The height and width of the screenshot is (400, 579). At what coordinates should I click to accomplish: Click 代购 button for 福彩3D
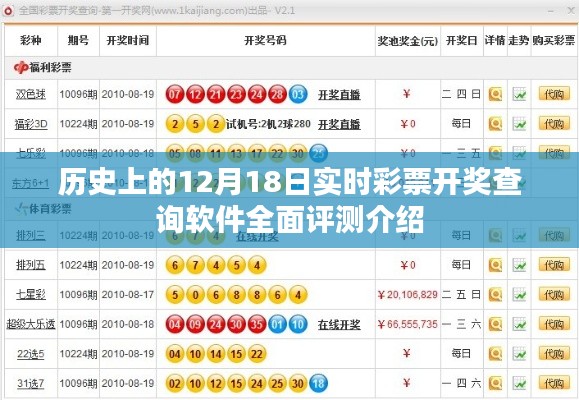(554, 124)
